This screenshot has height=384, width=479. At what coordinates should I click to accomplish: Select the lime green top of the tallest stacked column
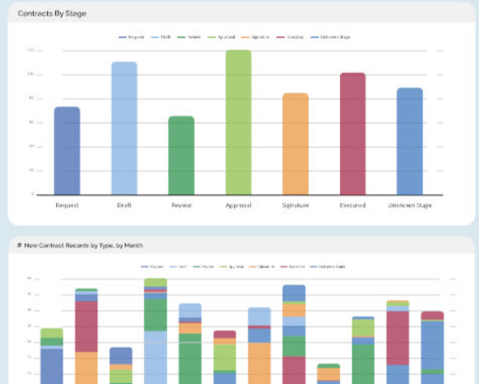(x=155, y=282)
